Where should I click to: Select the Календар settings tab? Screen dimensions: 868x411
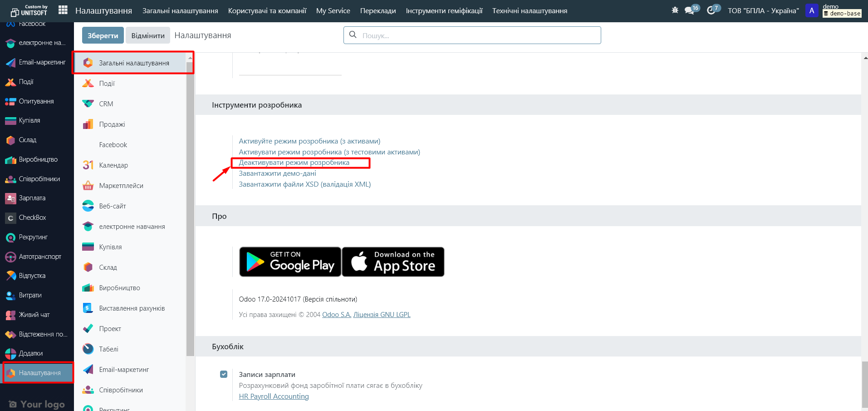[113, 165]
